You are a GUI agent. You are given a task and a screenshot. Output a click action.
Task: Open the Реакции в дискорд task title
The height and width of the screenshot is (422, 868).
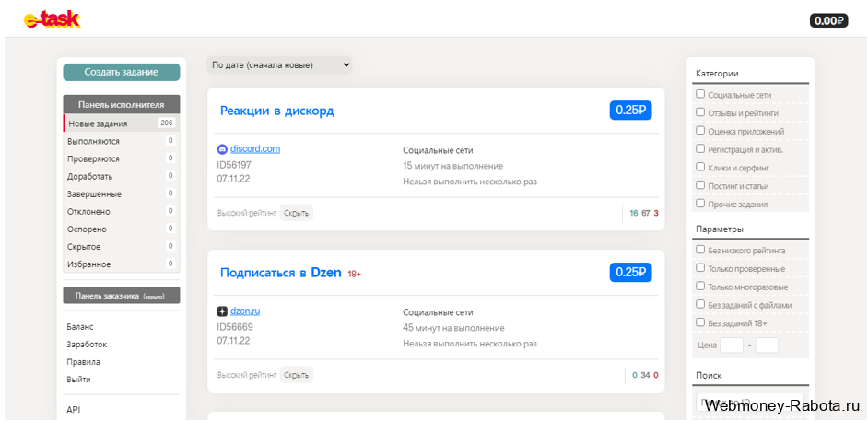[276, 111]
